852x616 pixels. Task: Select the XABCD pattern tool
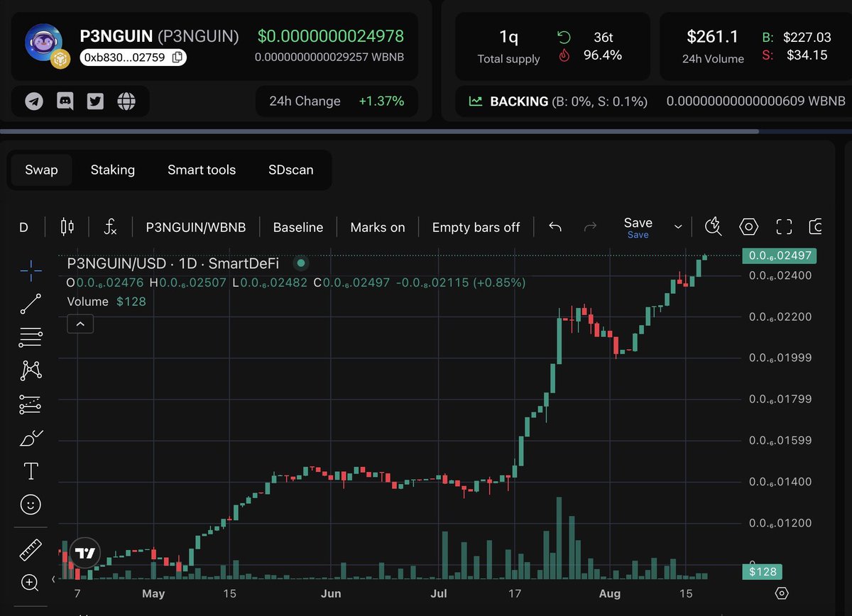30,370
